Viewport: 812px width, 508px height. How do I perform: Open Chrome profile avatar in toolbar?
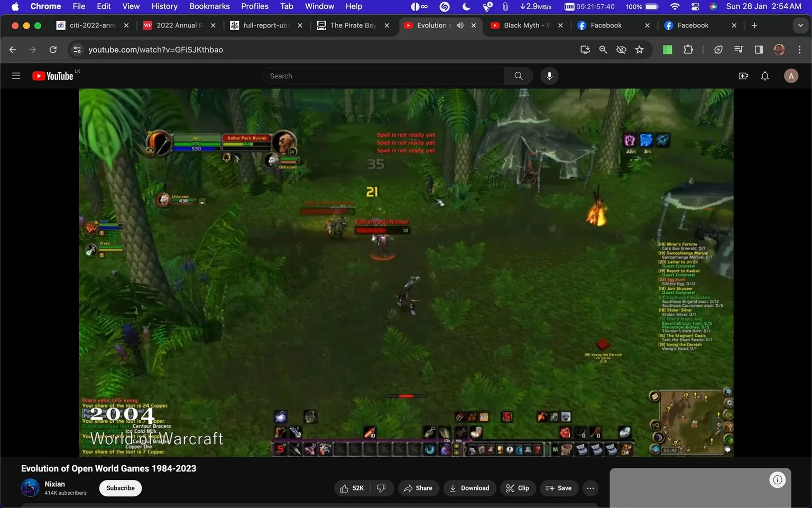click(x=779, y=50)
